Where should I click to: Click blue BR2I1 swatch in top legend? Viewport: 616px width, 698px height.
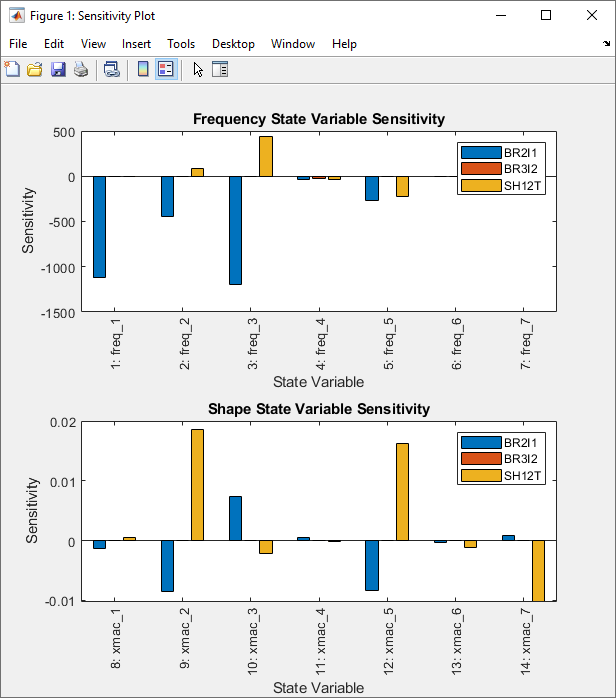click(481, 152)
